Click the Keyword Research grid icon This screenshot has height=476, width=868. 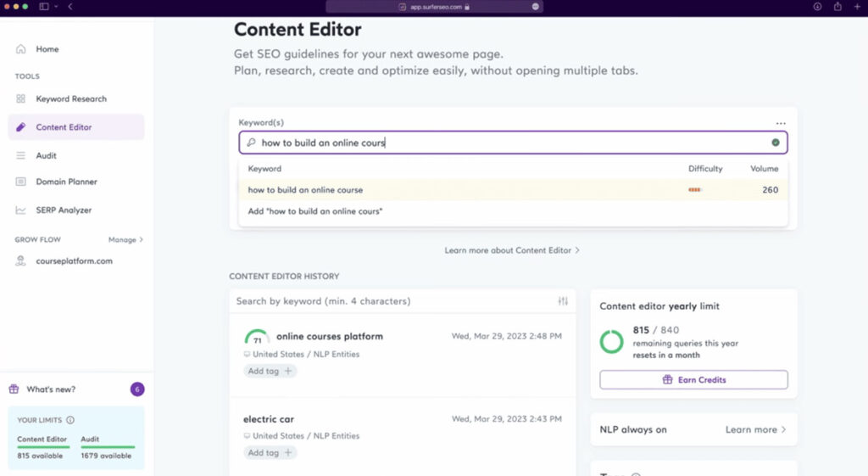20,98
